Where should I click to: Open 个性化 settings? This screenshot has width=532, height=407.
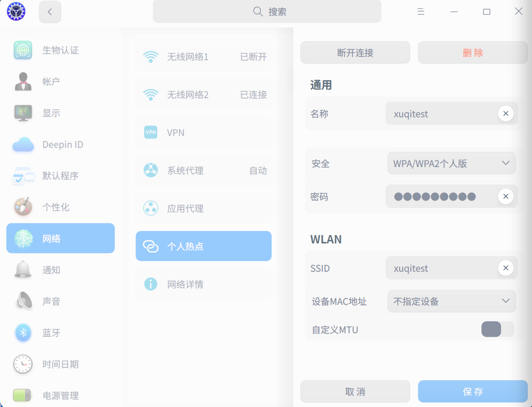pos(61,207)
